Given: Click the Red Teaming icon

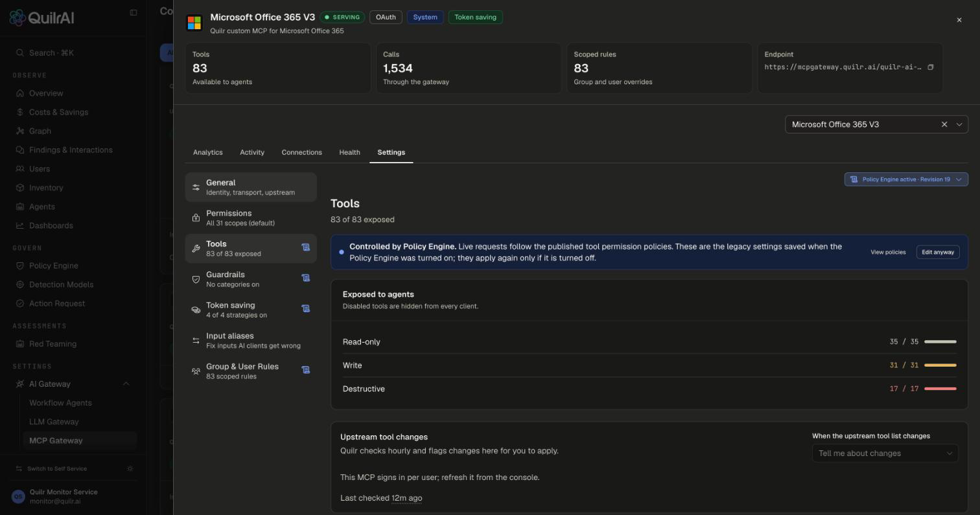Looking at the screenshot, I should pos(20,344).
